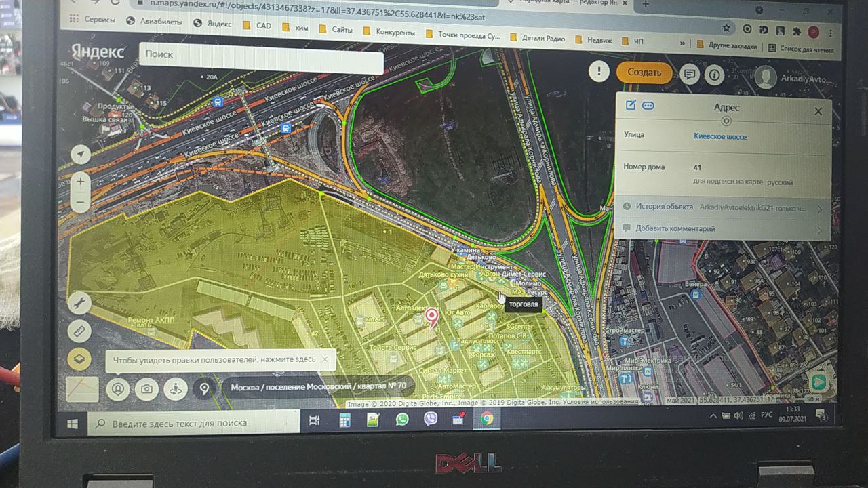
Task: Click the orange Создать button
Action: 644,73
